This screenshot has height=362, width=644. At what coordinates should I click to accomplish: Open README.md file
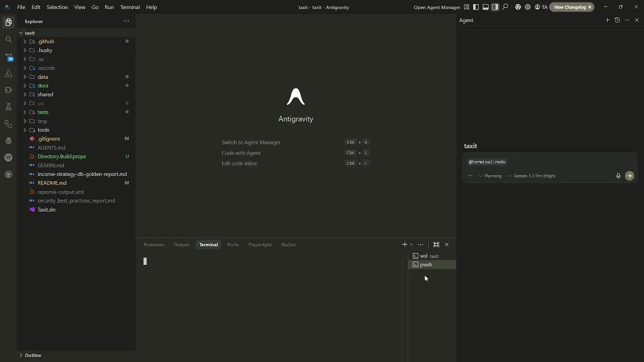(x=76, y=183)
